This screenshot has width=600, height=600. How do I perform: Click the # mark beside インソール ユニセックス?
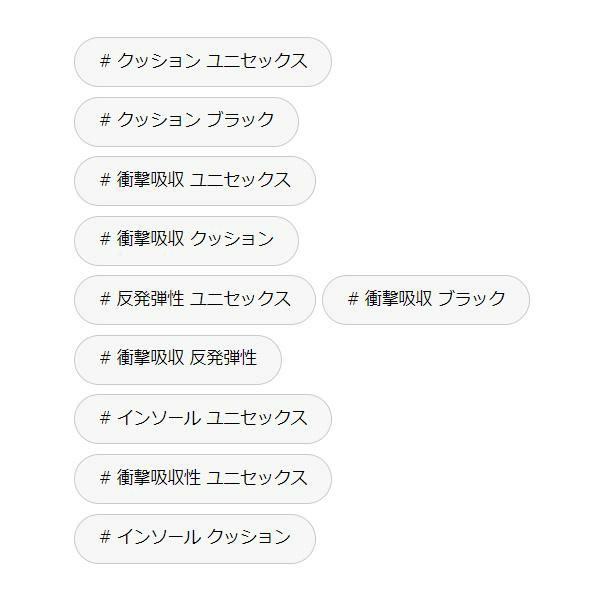pos(105,419)
